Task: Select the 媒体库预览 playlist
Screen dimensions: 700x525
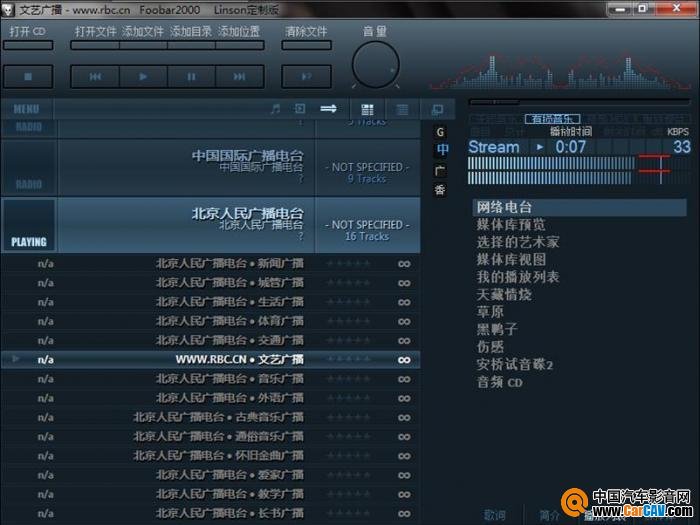Action: pos(511,225)
